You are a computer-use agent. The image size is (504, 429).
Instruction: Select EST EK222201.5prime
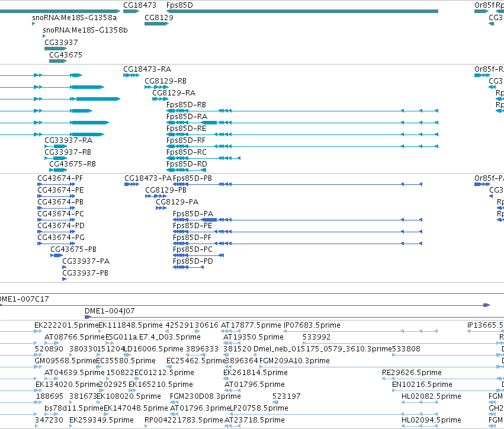pyautogui.click(x=66, y=325)
